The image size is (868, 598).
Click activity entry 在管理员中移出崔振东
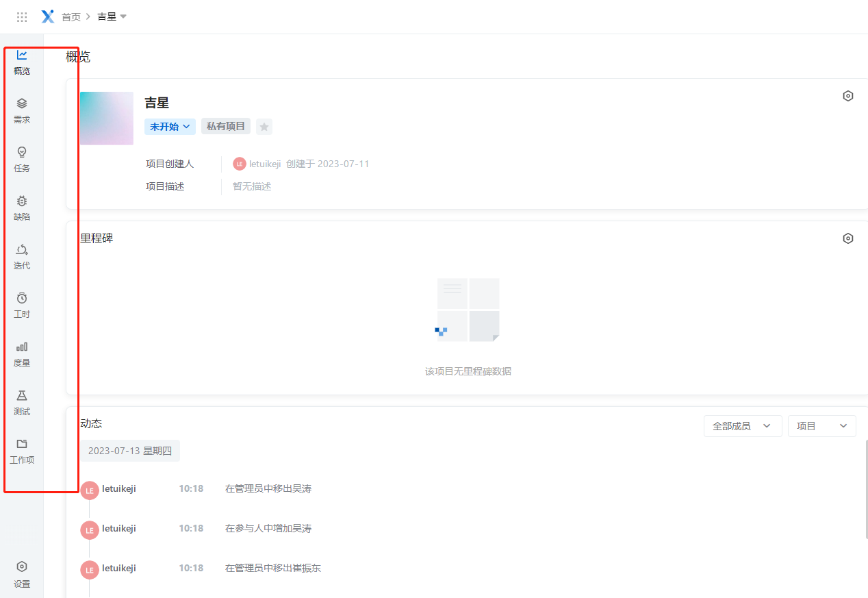click(273, 568)
